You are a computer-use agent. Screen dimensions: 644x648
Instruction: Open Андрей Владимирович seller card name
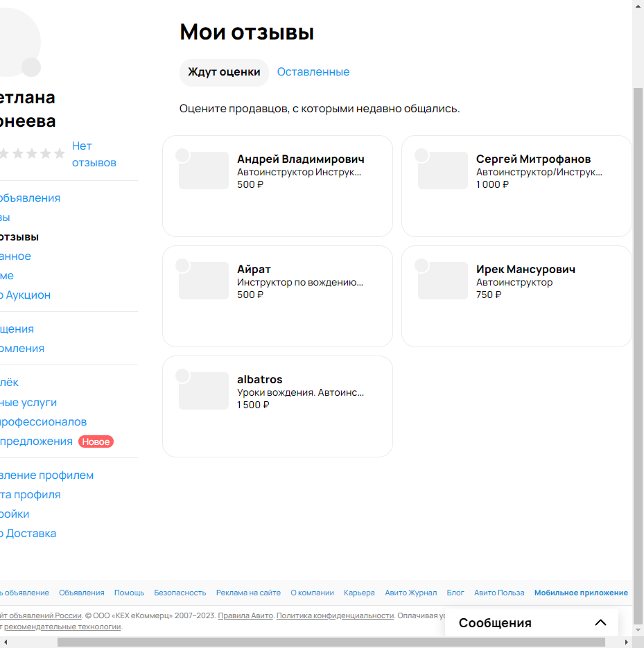[300, 159]
